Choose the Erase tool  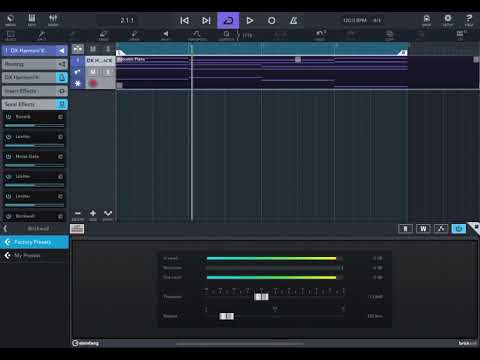pyautogui.click(x=104, y=35)
